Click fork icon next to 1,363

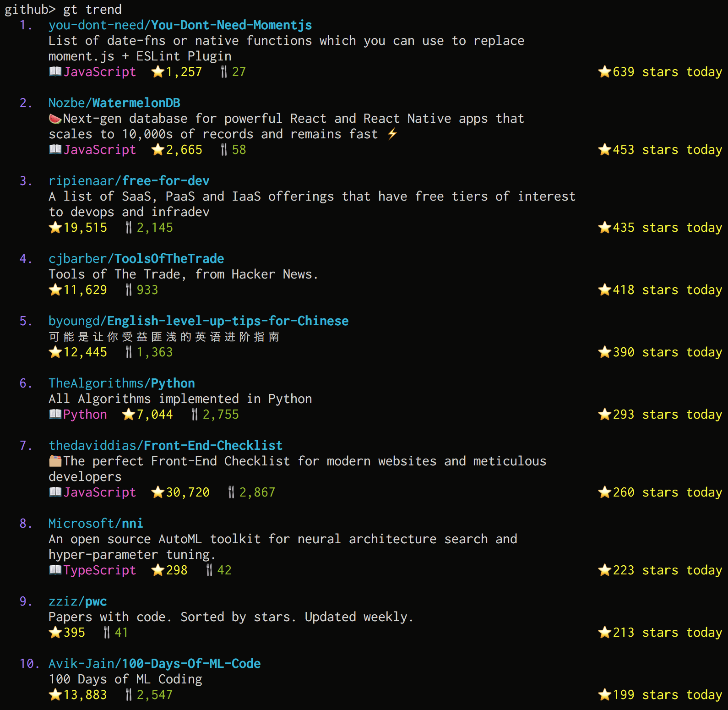[x=129, y=352]
